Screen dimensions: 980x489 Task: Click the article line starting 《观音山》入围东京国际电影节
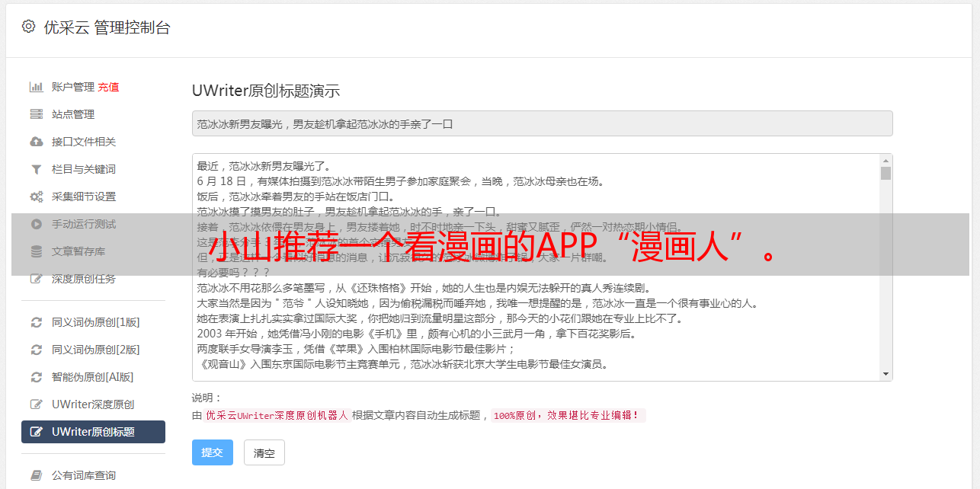coord(402,364)
